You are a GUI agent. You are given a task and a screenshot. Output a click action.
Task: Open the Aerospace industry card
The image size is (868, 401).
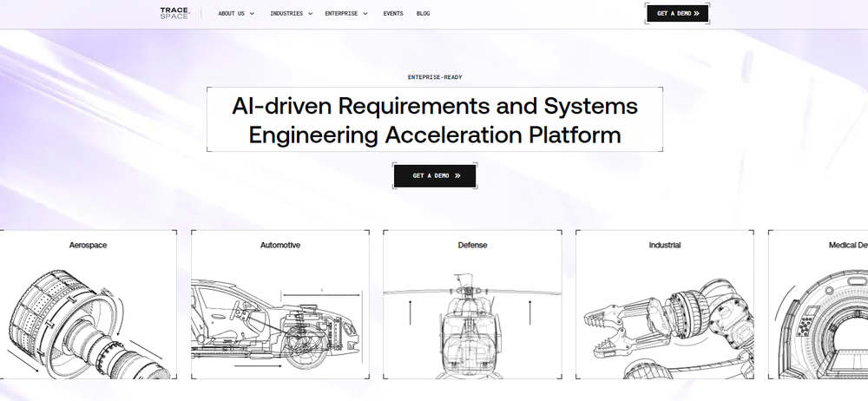88,305
